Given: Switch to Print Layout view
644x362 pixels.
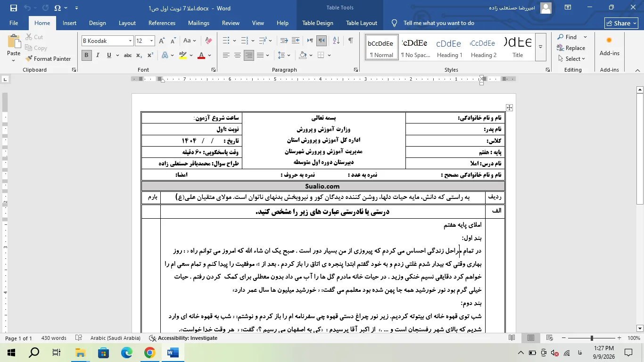Looking at the screenshot, I should coord(531,338).
